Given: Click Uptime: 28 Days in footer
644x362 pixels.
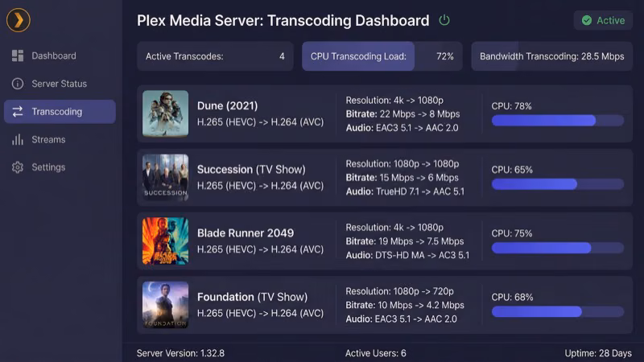Looking at the screenshot, I should (x=598, y=353).
